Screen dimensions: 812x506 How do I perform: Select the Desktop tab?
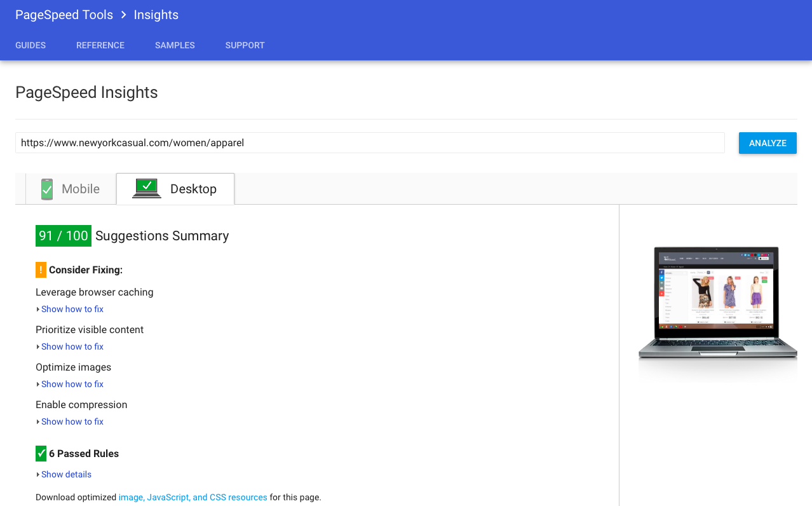[x=175, y=189]
